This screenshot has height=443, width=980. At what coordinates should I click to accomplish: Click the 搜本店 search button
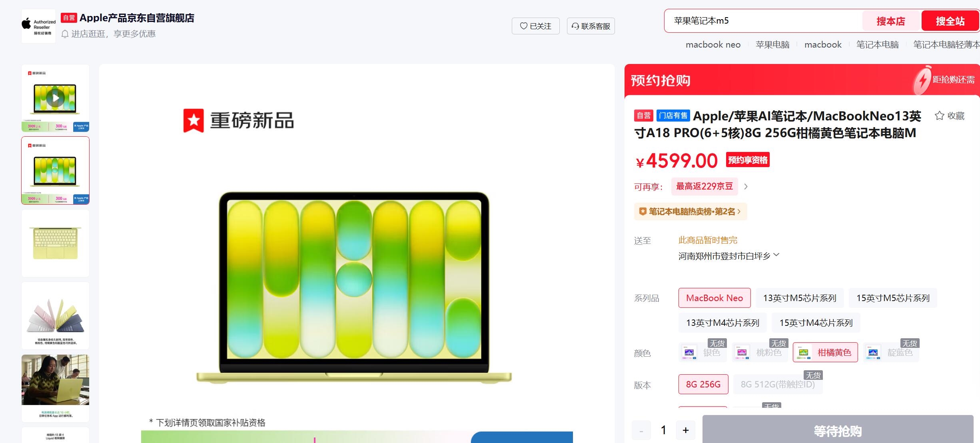pos(891,21)
